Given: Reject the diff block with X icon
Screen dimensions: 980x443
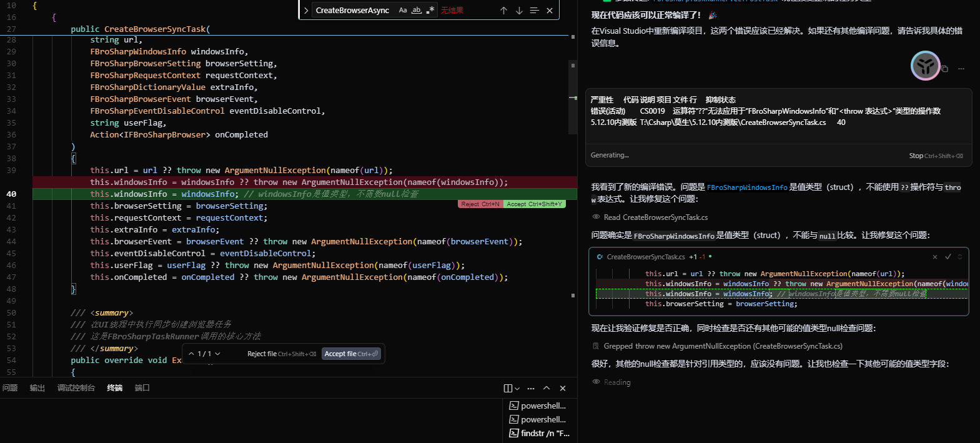Looking at the screenshot, I should point(935,257).
